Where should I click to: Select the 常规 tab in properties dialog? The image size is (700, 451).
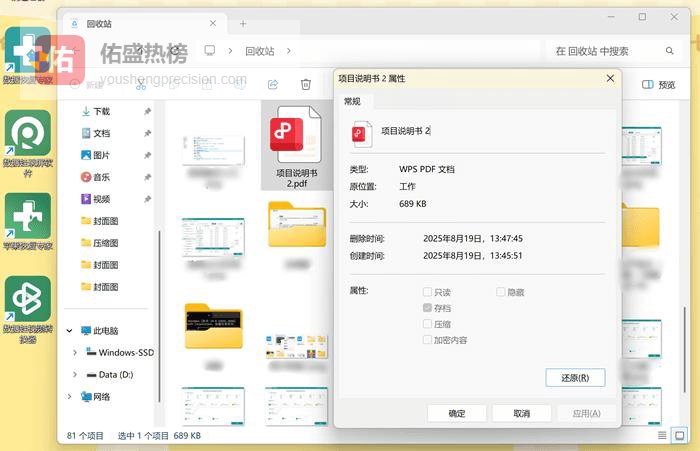click(x=353, y=101)
